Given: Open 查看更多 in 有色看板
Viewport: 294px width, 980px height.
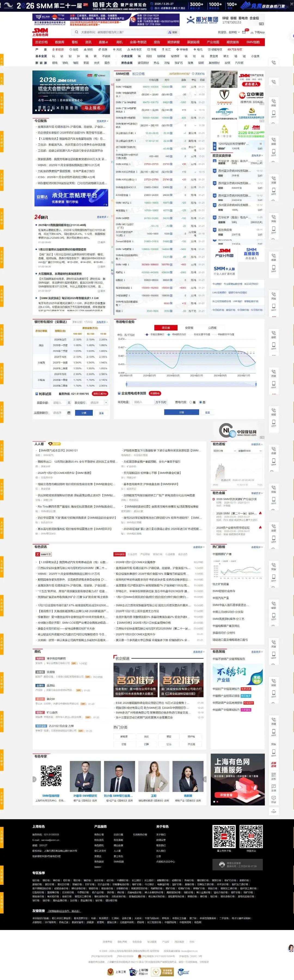Looking at the screenshot, I should [257, 444].
